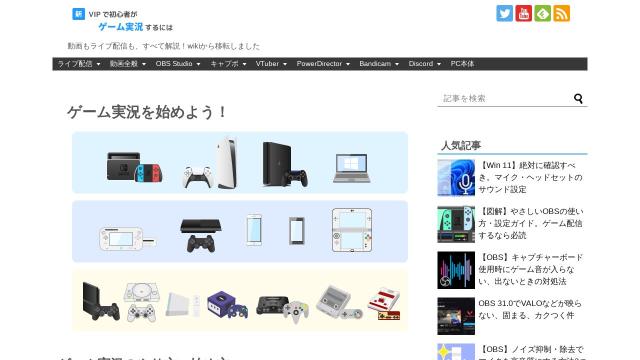Screen dimensions: 640x360
Task: Open the OBS capture board article thumbnail
Action: click(x=456, y=270)
